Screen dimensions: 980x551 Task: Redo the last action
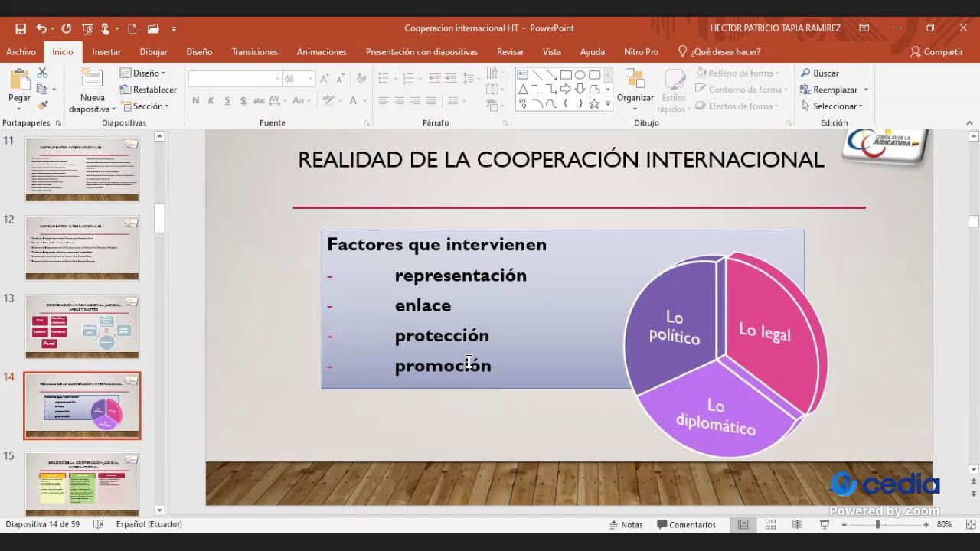pyautogui.click(x=67, y=28)
